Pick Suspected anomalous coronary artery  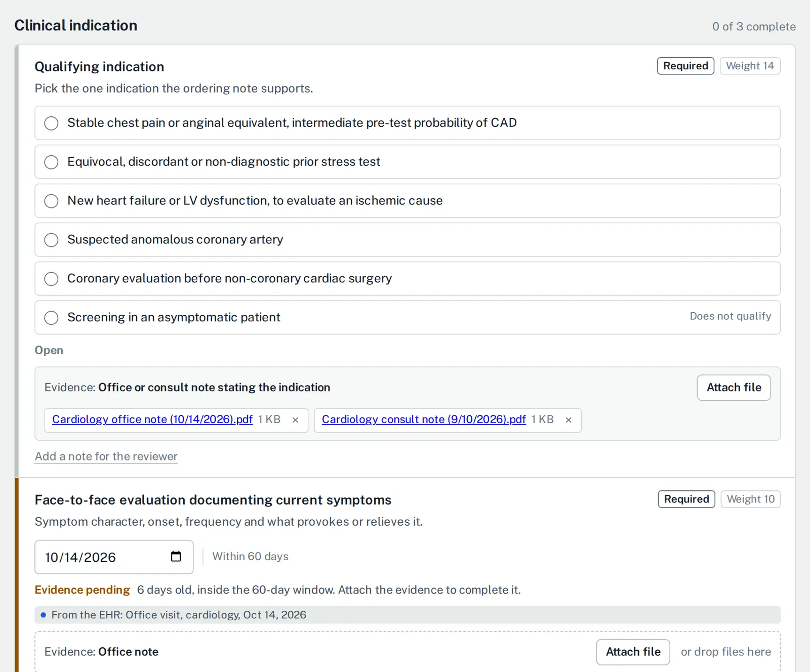(408, 240)
